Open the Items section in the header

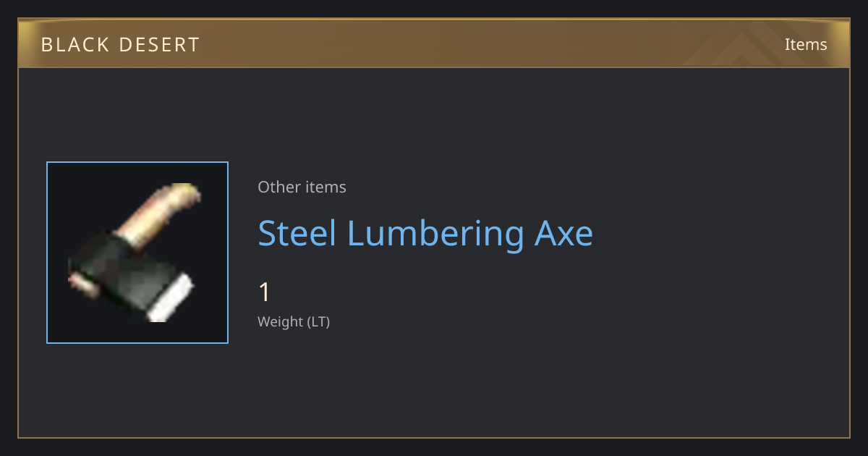point(806,44)
